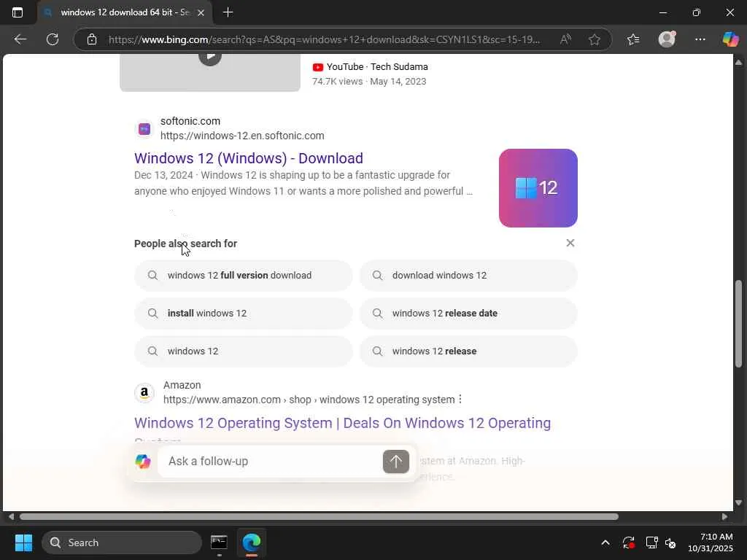Open Windows 12 Operating System Amazon link
This screenshot has width=747, height=560.
point(342,423)
